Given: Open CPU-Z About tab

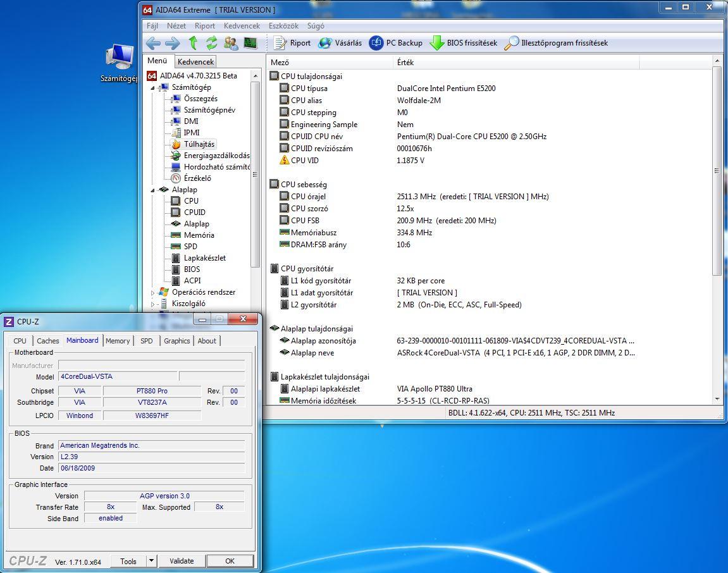Looking at the screenshot, I should click(x=207, y=341).
